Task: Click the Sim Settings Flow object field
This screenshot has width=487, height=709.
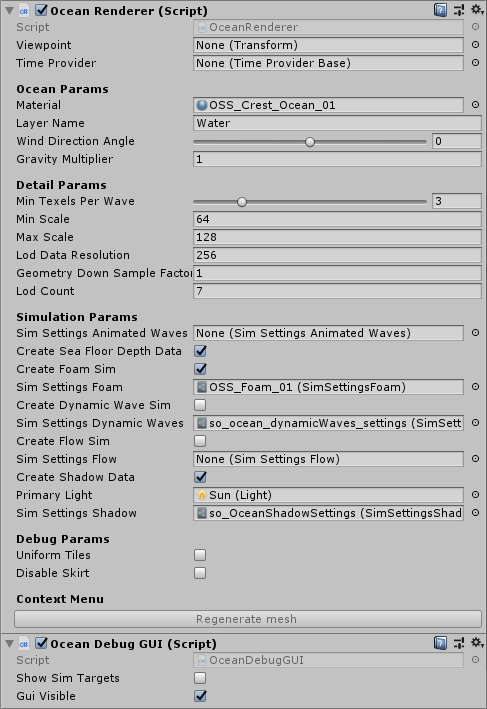Action: (328, 459)
